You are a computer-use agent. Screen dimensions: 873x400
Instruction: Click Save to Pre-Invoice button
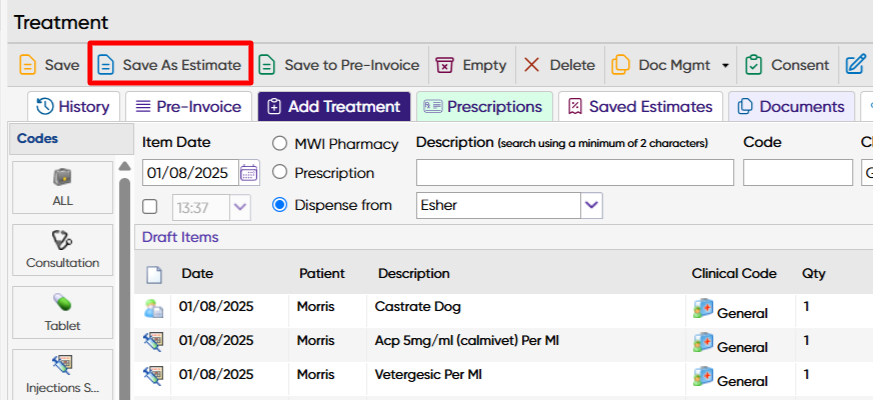(339, 65)
